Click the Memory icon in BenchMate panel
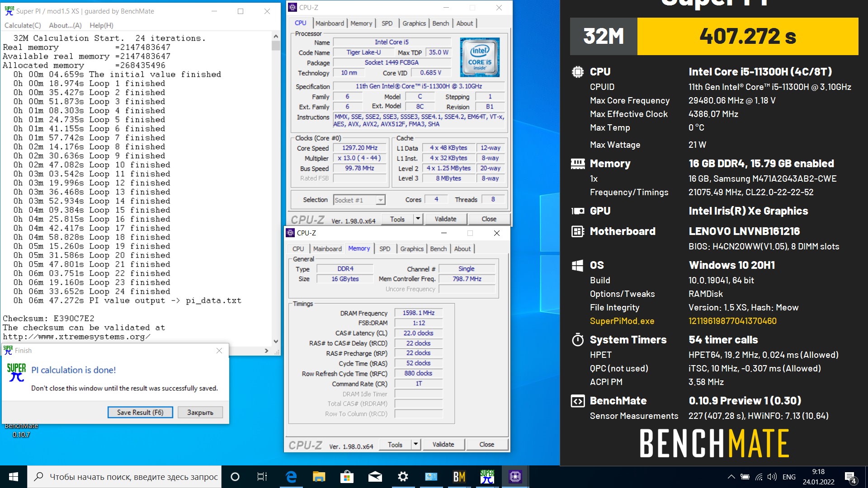Viewport: 868px width, 488px height. click(x=578, y=164)
